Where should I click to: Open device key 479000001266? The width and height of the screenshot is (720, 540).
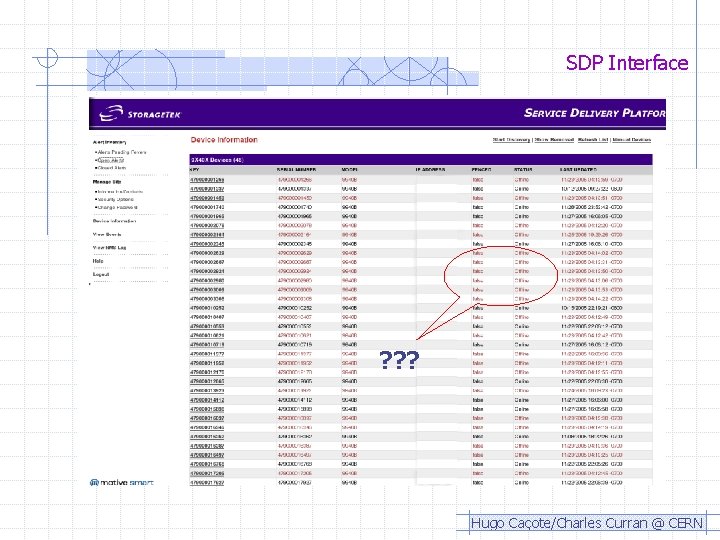click(207, 180)
